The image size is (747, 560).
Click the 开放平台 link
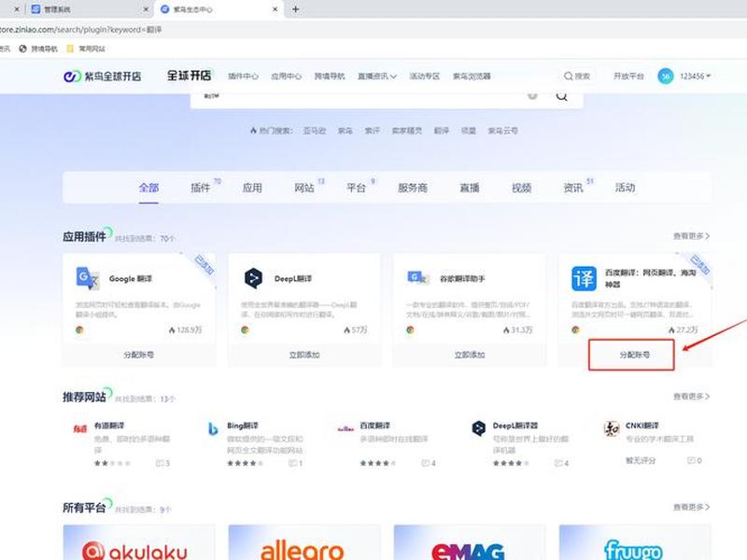pyautogui.click(x=628, y=77)
